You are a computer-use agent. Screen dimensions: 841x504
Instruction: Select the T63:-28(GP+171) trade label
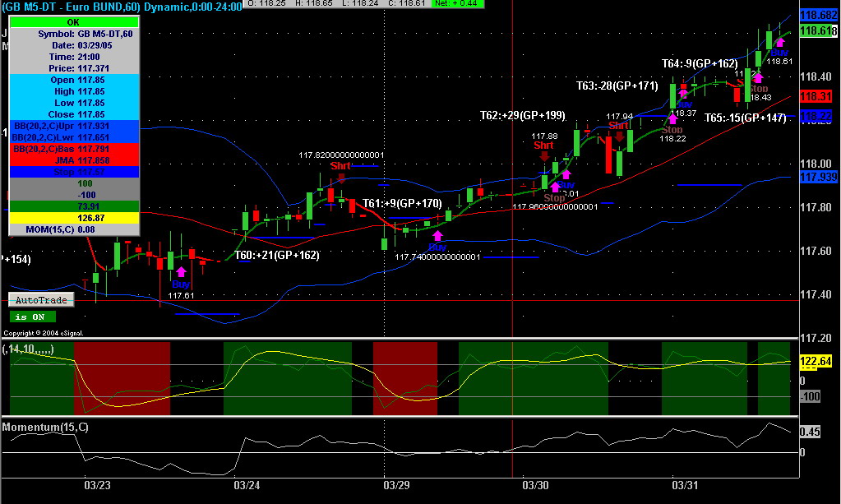point(617,86)
